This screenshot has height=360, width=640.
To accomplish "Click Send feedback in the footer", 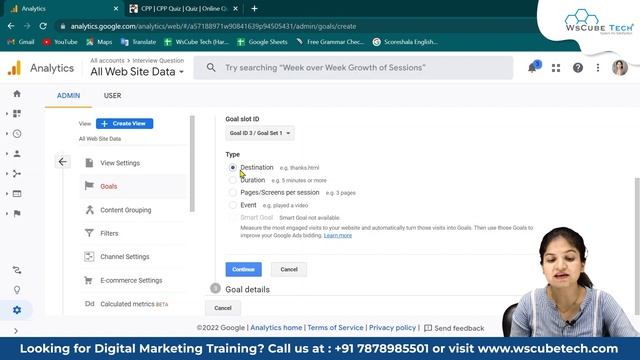I will click(454, 328).
